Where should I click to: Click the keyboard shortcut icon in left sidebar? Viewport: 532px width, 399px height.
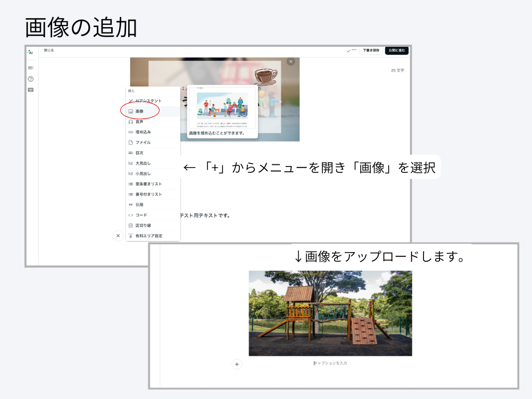click(30, 89)
